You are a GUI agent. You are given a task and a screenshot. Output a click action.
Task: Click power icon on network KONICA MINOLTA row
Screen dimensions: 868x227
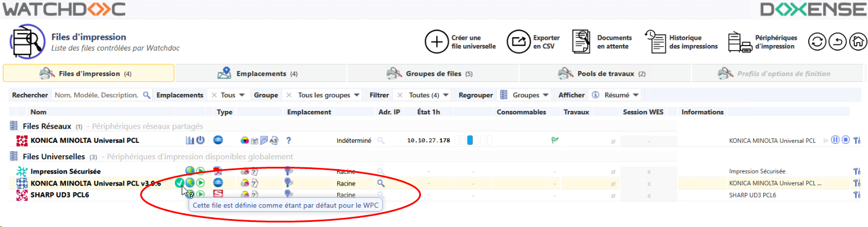coord(200,140)
